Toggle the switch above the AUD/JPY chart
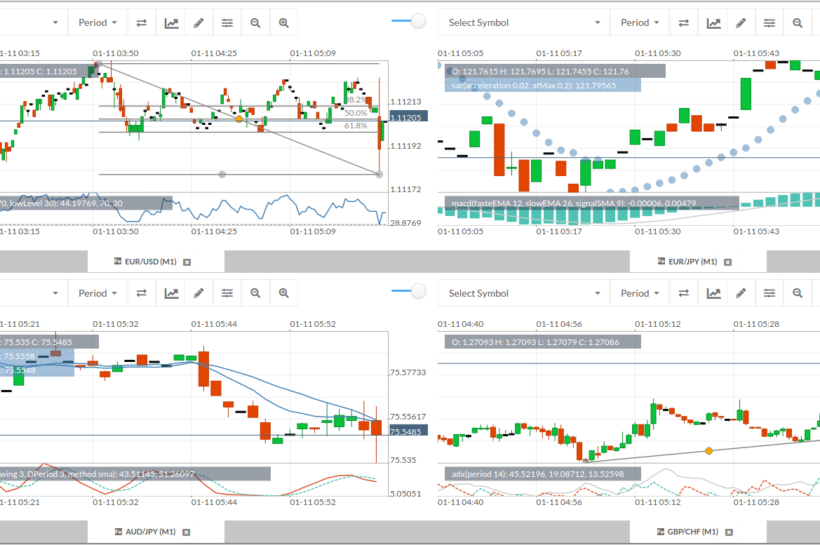The height and width of the screenshot is (545, 820). (408, 292)
